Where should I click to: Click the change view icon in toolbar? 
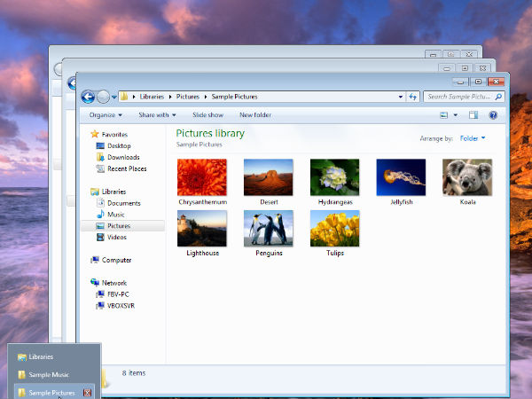(x=444, y=115)
